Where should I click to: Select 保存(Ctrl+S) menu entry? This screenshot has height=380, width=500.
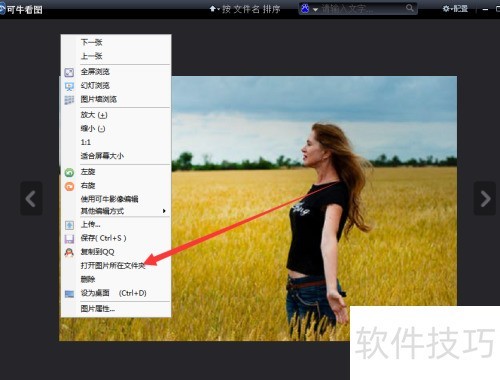click(116, 238)
